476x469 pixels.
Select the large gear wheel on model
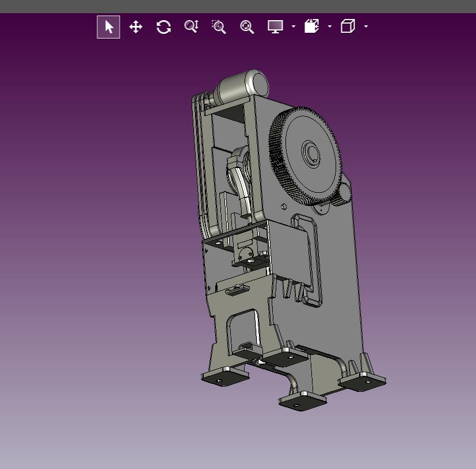pos(305,155)
